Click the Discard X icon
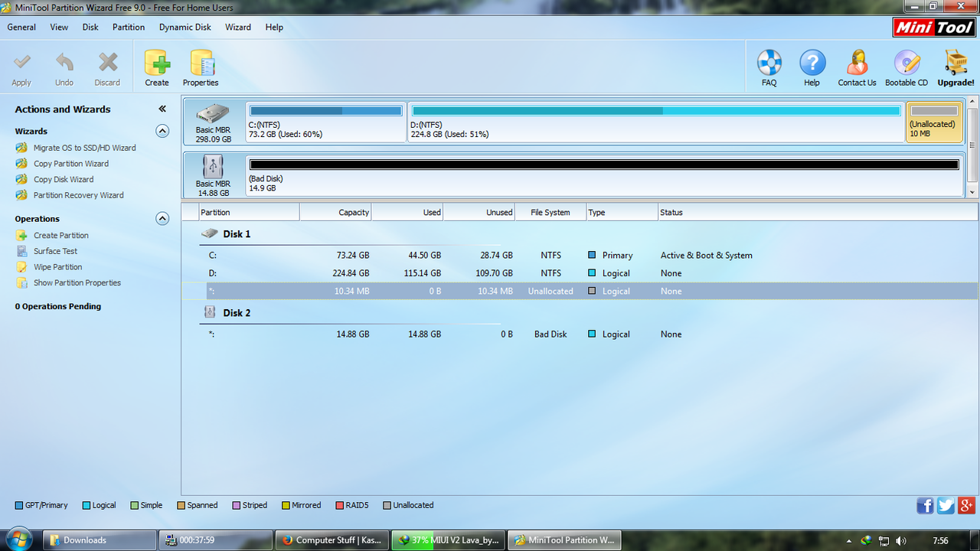Screen dimensions: 980x551 click(108, 63)
